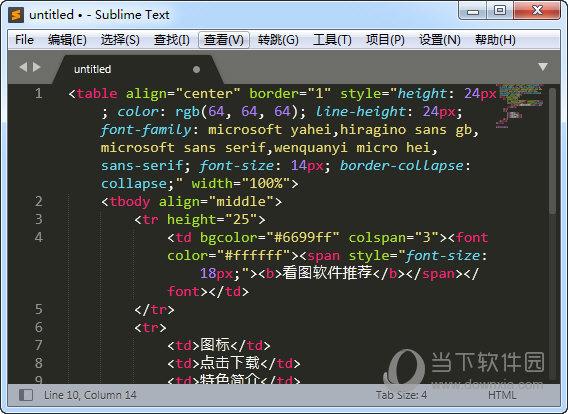Click line number 6 in the gutter
This screenshot has width=568, height=414.
[39, 327]
